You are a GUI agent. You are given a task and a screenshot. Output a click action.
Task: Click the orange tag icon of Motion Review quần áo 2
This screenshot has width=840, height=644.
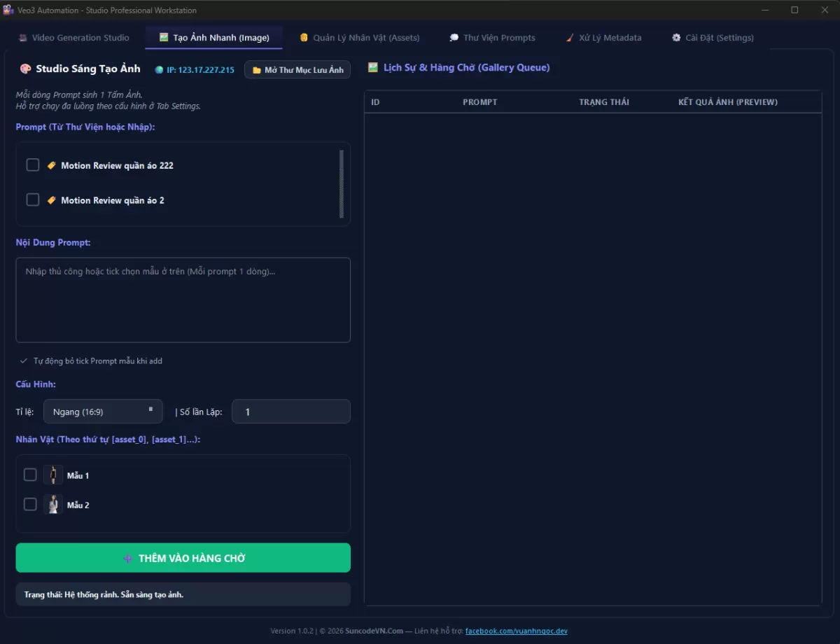coord(51,199)
